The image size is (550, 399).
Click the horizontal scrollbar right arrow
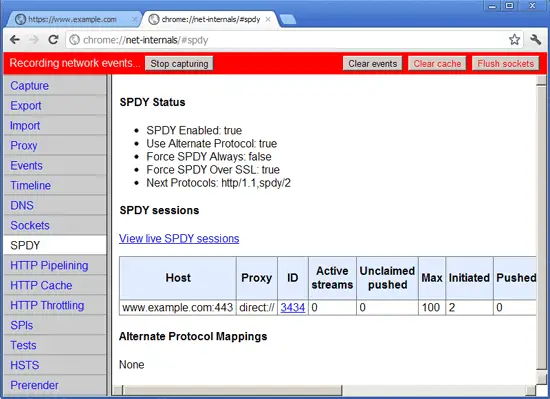531,390
